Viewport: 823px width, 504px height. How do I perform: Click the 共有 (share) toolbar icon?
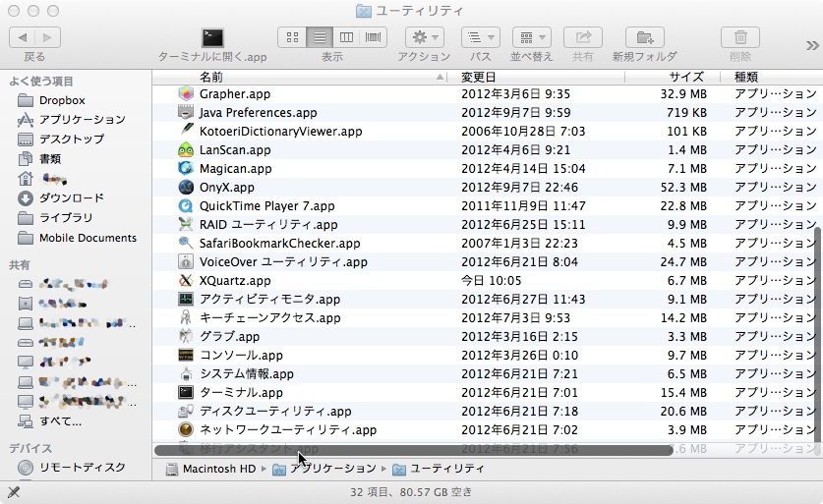pos(583,37)
